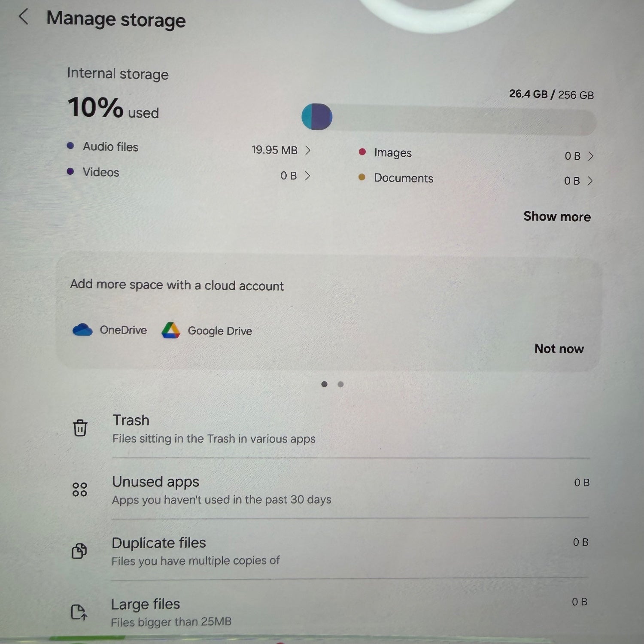Tap the back arrow beside Manage storage
This screenshot has width=644, height=644.
24,17
